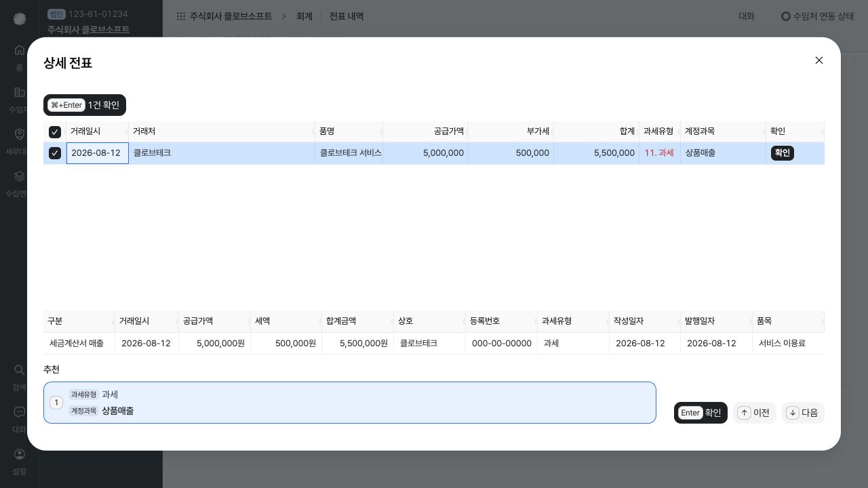Click the 000-00-00000 registration number cell

pyautogui.click(x=501, y=344)
